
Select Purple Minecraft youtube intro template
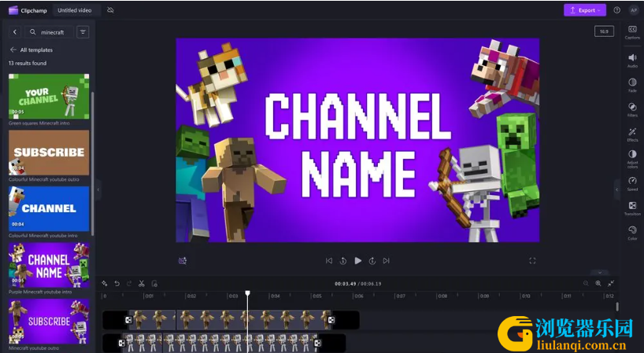tap(49, 265)
